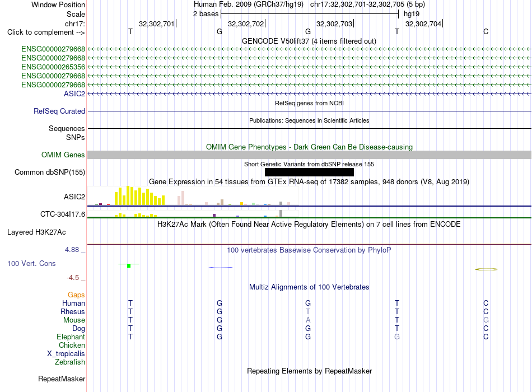The width and height of the screenshot is (532, 392).
Task: Click the '2 bases' scale label
Action: [x=206, y=14]
